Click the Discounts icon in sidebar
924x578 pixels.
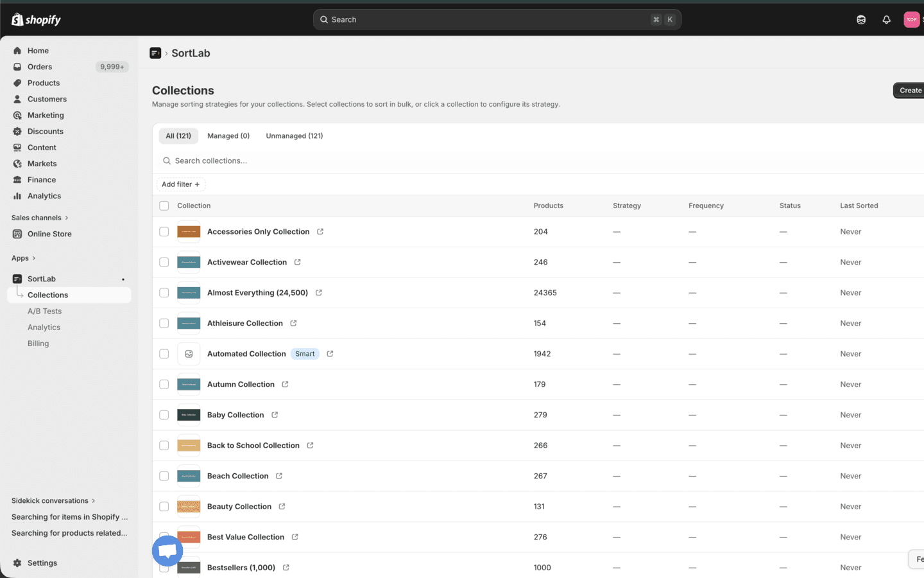(x=17, y=131)
